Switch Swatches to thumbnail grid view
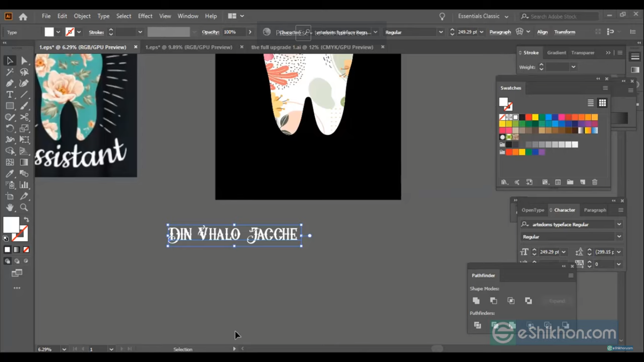The height and width of the screenshot is (362, 644). (603, 103)
